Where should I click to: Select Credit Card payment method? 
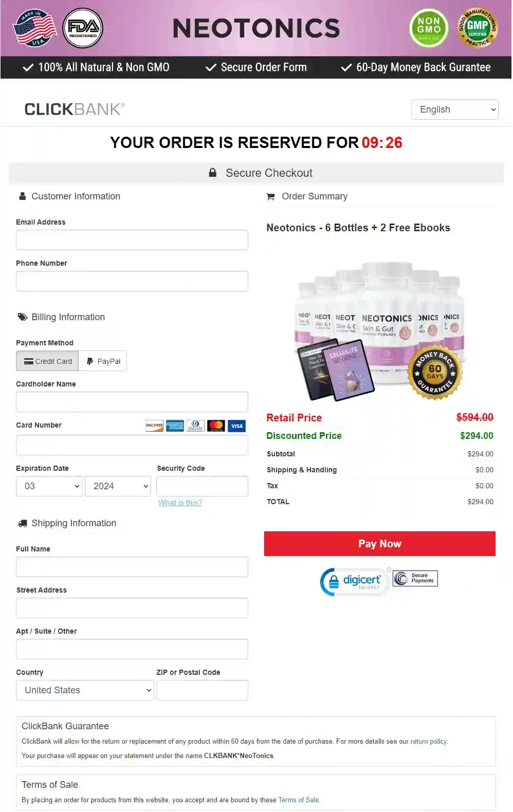(48, 361)
